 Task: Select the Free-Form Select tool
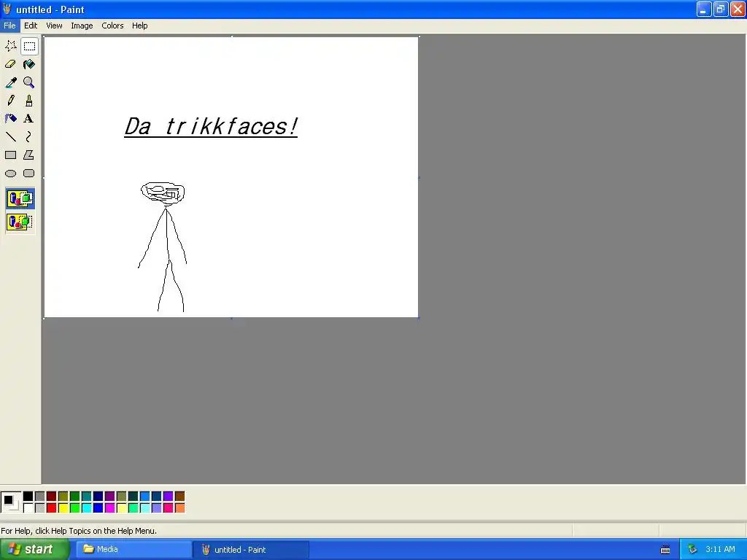[x=11, y=46]
